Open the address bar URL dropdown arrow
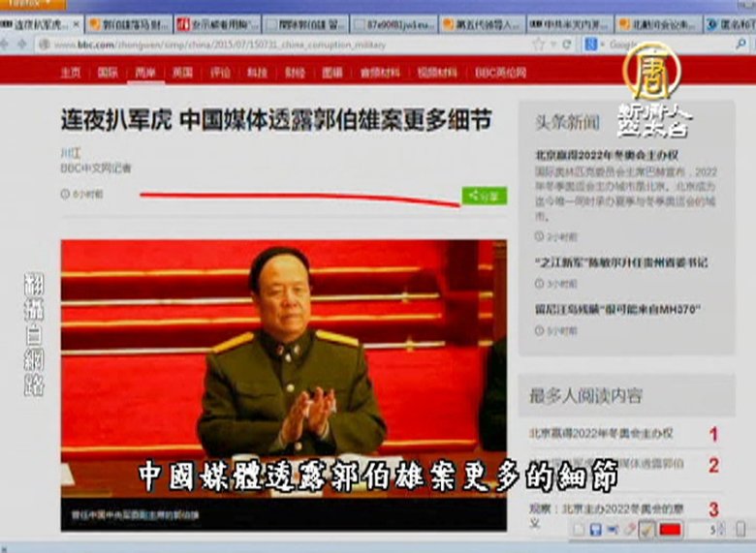Image resolution: width=756 pixels, height=553 pixels. [554, 45]
